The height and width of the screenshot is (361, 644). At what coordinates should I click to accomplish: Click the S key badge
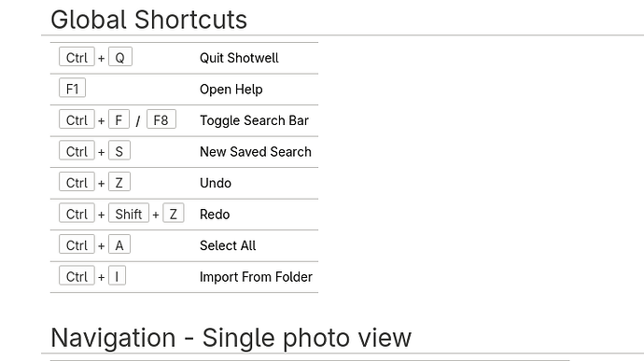tap(119, 151)
